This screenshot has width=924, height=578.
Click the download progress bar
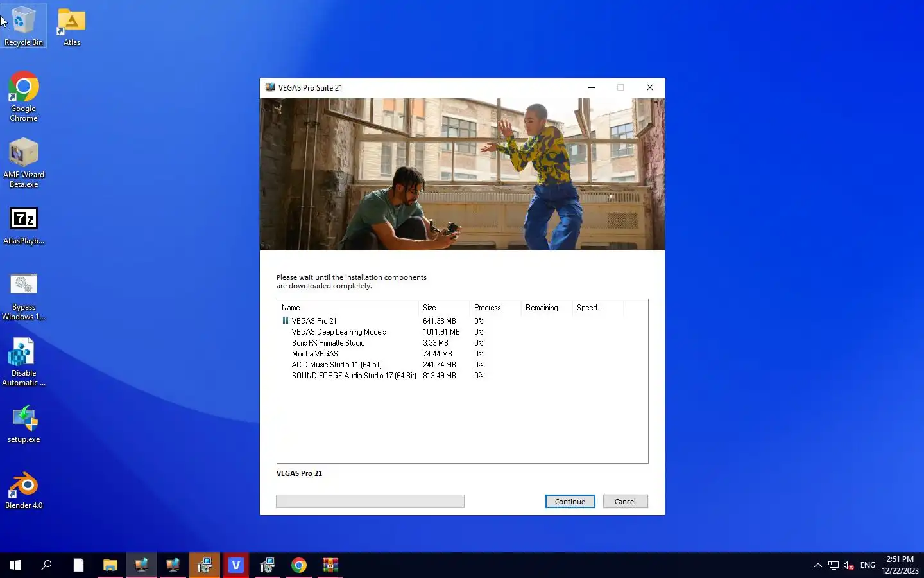[x=370, y=502]
